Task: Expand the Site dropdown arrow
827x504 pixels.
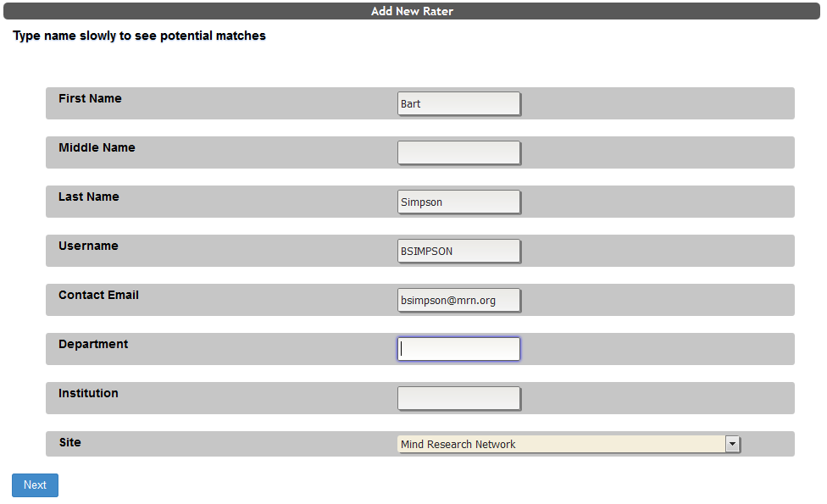Action: pyautogui.click(x=733, y=444)
